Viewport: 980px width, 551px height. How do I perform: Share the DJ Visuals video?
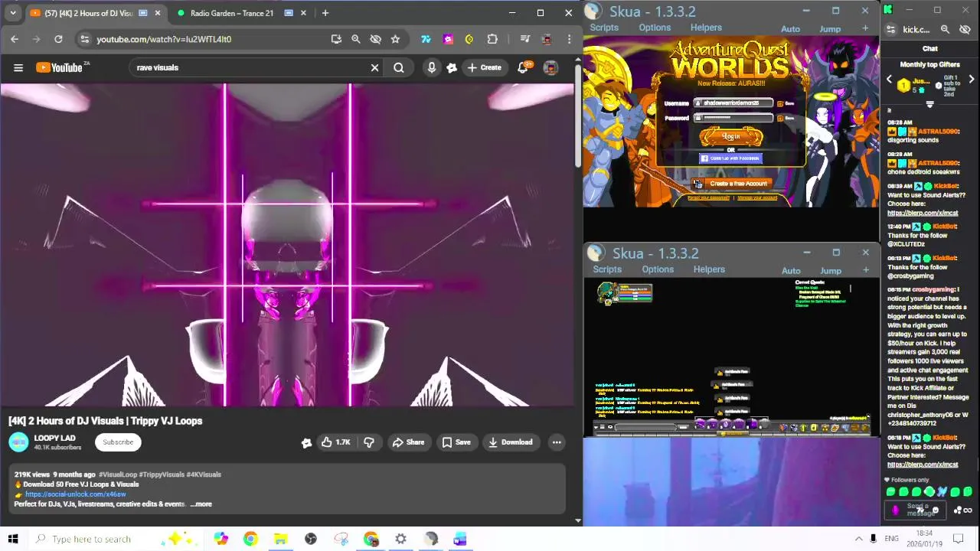408,442
